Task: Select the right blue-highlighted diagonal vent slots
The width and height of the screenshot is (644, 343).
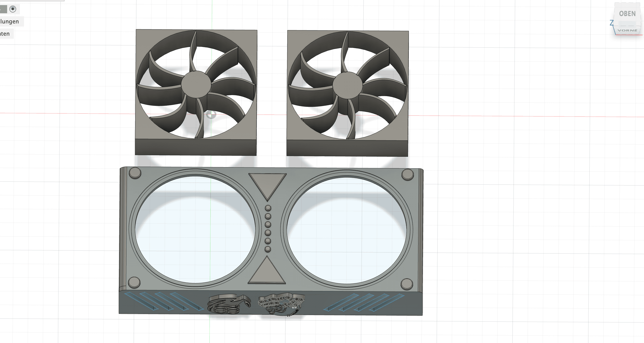Action: (x=364, y=302)
